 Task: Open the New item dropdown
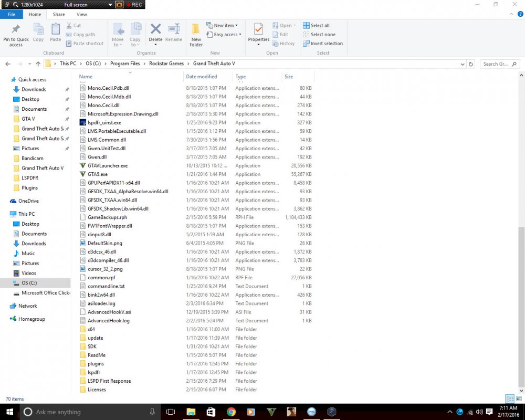click(222, 25)
